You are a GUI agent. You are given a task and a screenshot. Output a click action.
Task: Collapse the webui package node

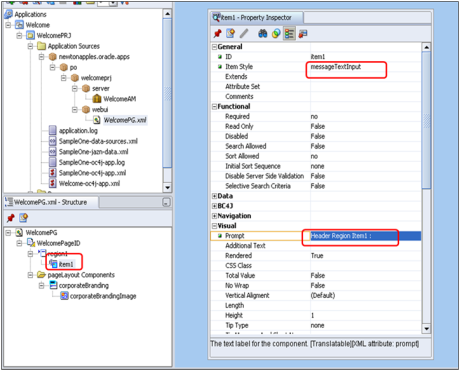click(75, 109)
